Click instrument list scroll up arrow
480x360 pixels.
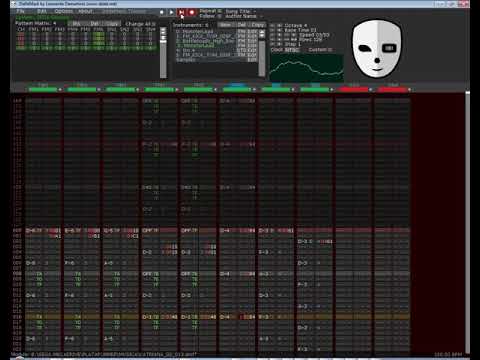pos(262,31)
